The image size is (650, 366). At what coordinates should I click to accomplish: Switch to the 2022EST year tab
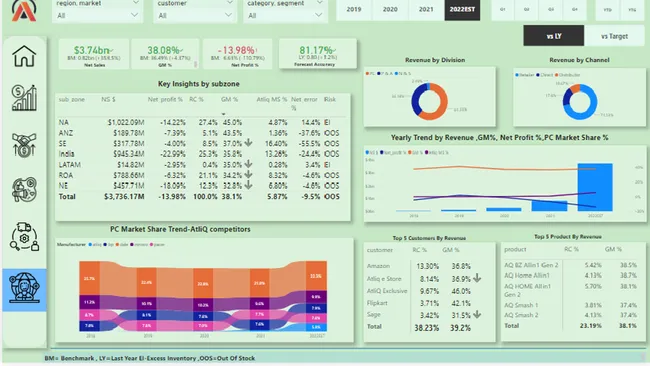[x=462, y=9]
